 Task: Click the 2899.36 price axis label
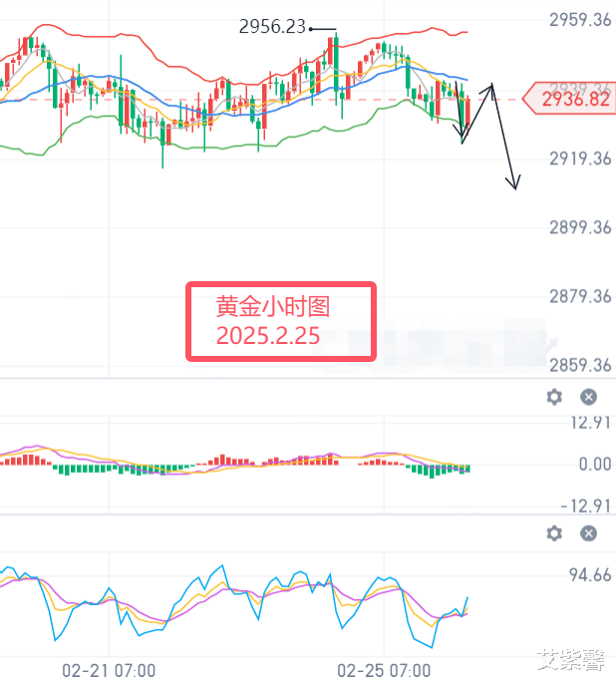click(580, 227)
